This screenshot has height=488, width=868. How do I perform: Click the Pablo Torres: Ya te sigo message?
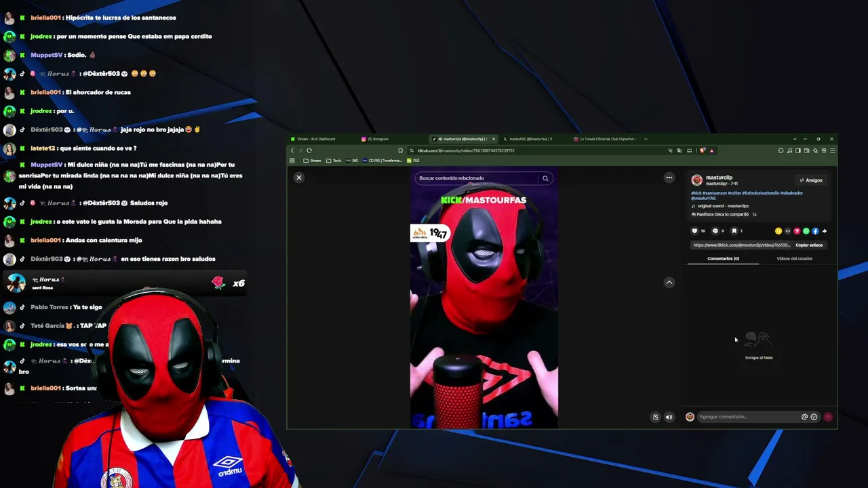[x=66, y=307]
